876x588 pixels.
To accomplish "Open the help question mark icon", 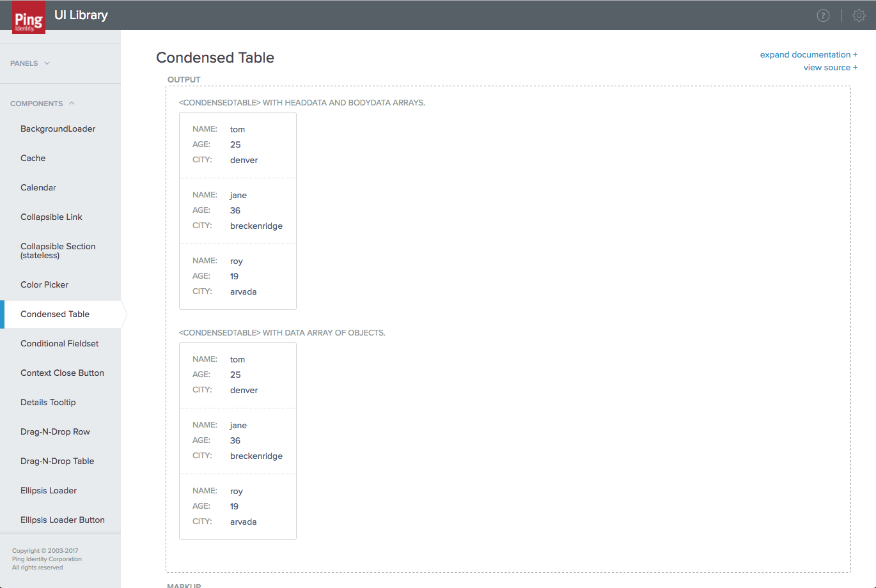I will 823,16.
